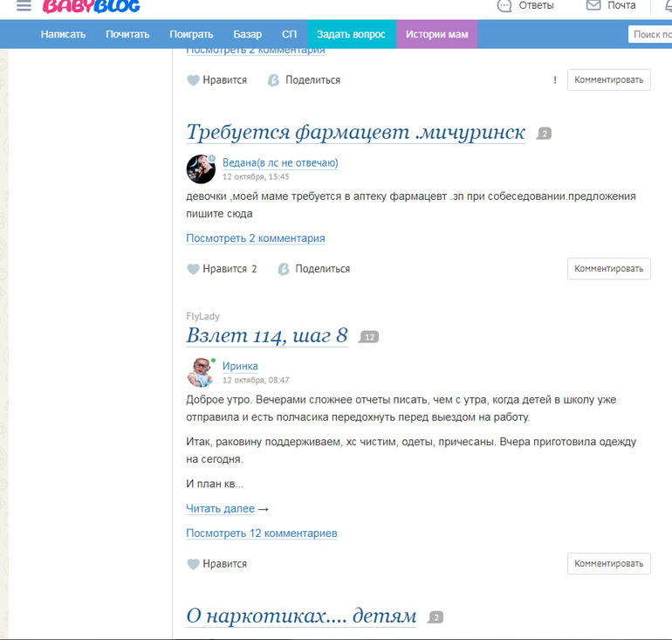
Task: Click the Поиск search field
Action: (650, 35)
